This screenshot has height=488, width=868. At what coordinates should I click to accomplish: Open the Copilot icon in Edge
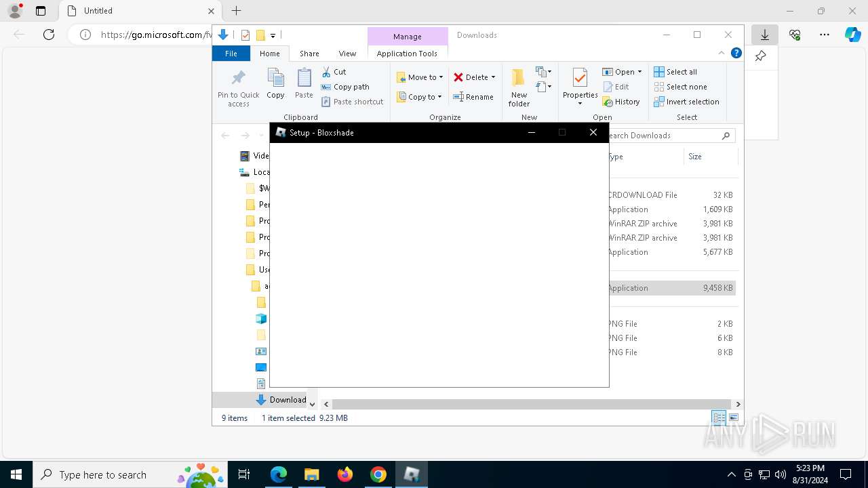point(852,35)
